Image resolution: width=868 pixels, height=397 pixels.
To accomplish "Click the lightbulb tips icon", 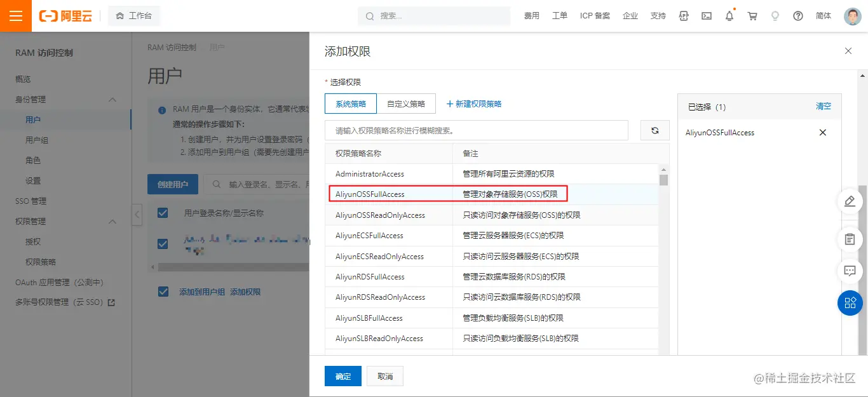I will [775, 16].
